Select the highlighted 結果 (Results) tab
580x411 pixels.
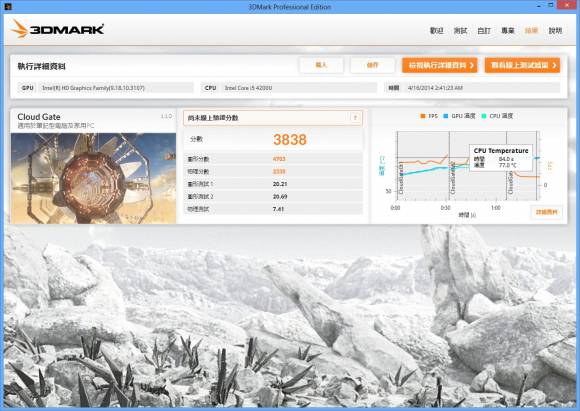pos(531,31)
